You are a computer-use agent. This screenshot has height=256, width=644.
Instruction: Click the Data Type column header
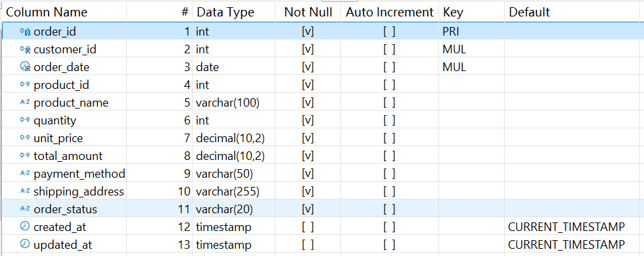(x=225, y=13)
